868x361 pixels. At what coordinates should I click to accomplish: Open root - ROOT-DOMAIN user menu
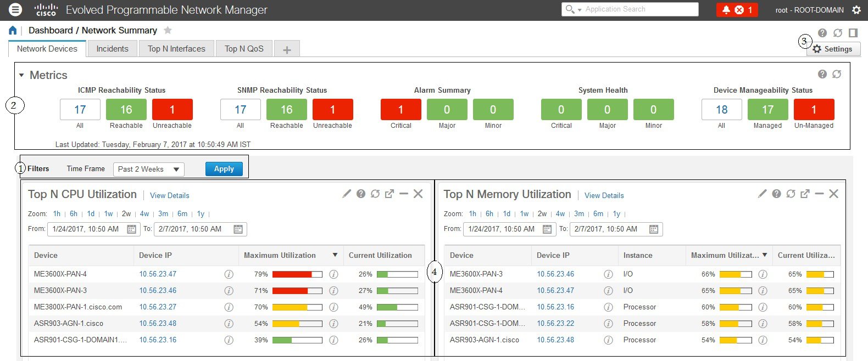click(x=810, y=10)
